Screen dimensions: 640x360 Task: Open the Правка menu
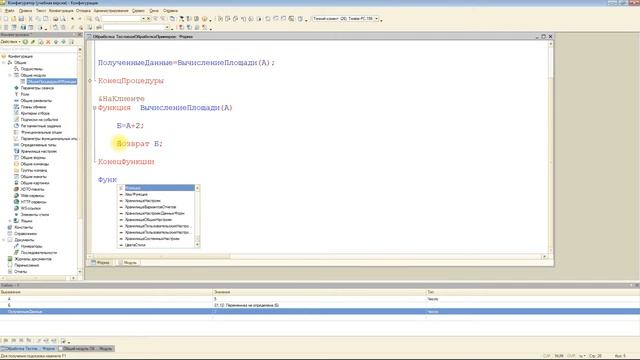pos(25,11)
